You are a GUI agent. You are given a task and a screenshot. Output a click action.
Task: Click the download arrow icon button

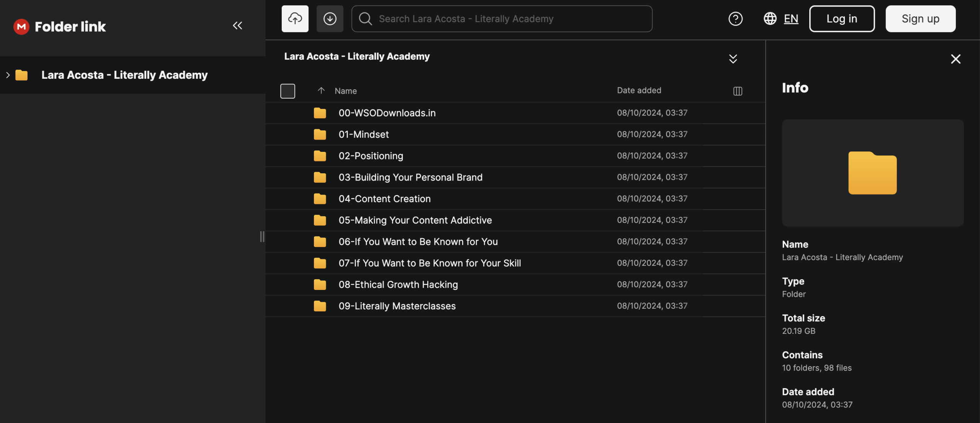tap(330, 19)
